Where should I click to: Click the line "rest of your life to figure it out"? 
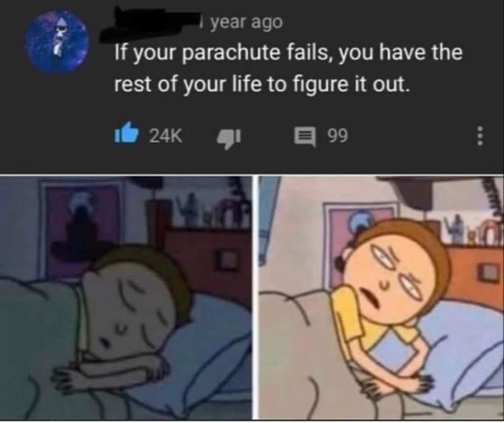(x=262, y=85)
